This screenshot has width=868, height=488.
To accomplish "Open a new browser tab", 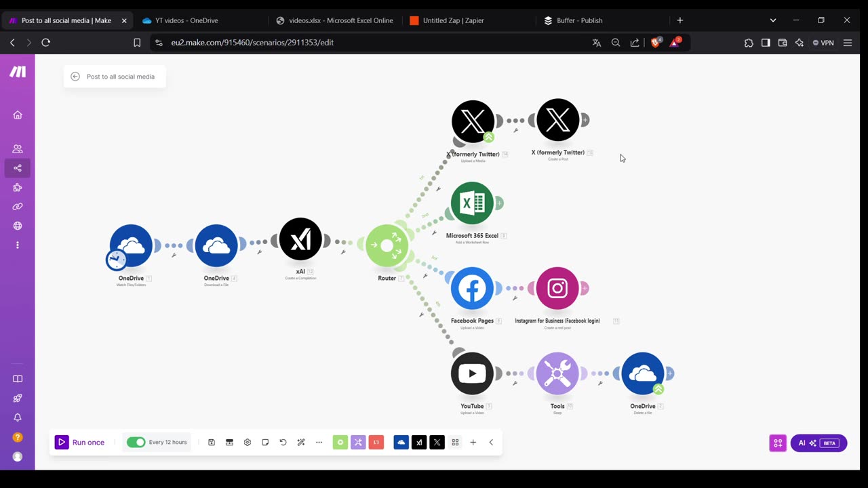I will (680, 20).
